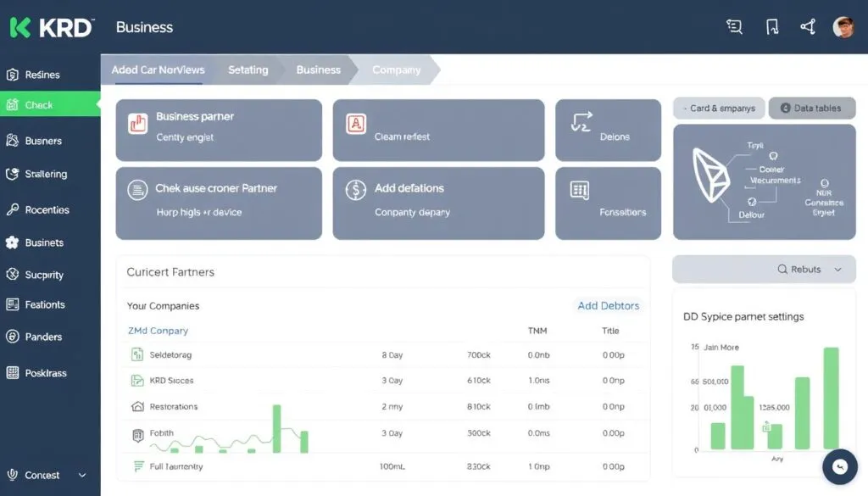Viewport: 868px width, 496px height.
Task: Click the floating chat button bottom right
Action: click(x=840, y=467)
